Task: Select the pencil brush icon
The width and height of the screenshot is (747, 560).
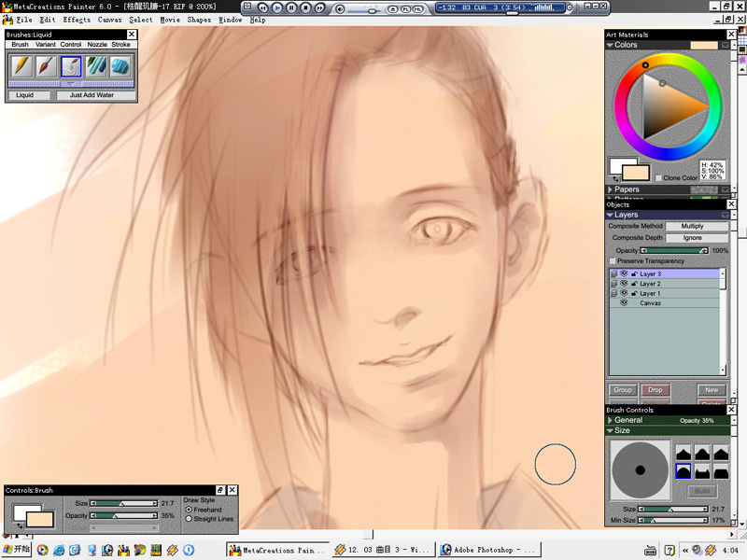Action: (x=21, y=66)
